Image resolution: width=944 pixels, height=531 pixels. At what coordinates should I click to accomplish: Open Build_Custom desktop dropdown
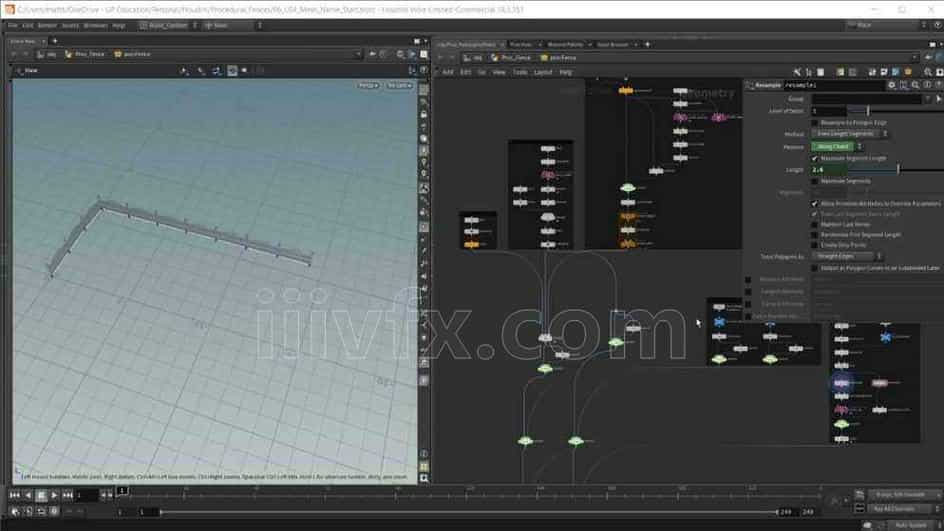pyautogui.click(x=168, y=25)
